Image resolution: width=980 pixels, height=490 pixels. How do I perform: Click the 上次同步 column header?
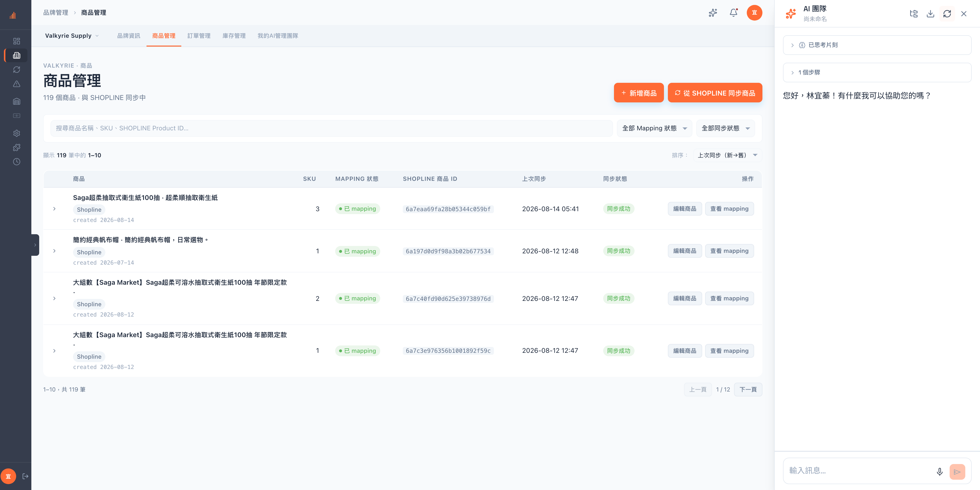tap(534, 179)
